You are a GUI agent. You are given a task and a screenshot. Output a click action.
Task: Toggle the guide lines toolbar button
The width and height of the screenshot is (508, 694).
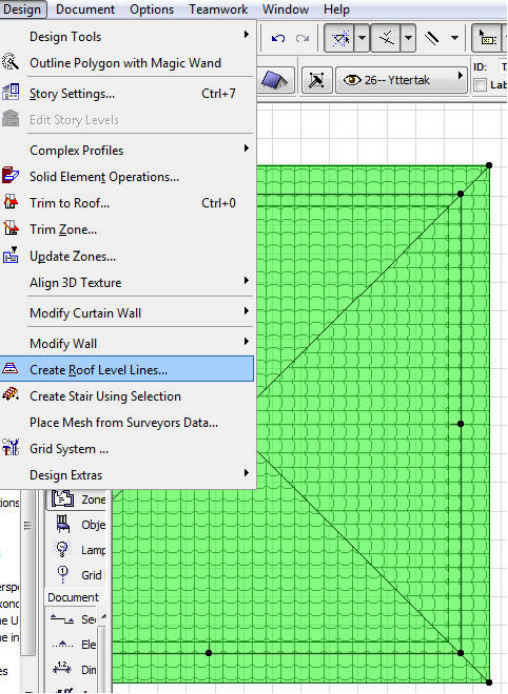(x=339, y=39)
